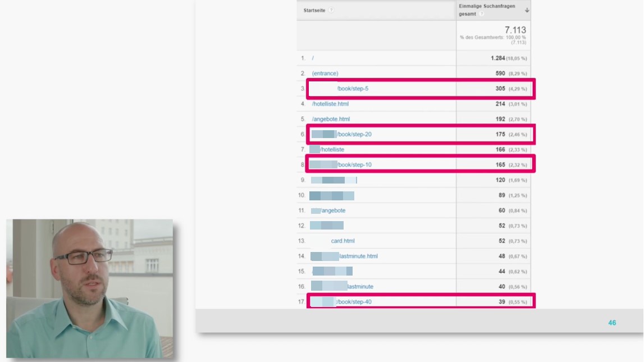Click the presenter video thumbnail

click(89, 288)
